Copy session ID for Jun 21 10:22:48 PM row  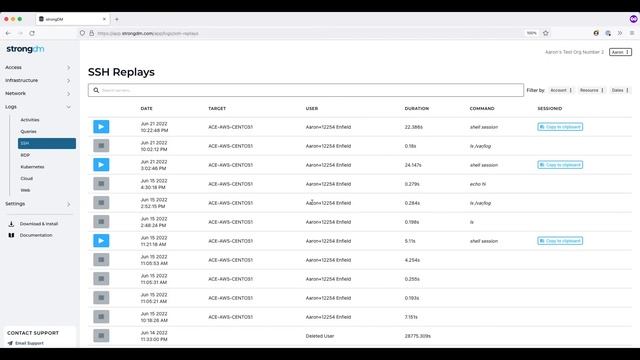pyautogui.click(x=560, y=127)
